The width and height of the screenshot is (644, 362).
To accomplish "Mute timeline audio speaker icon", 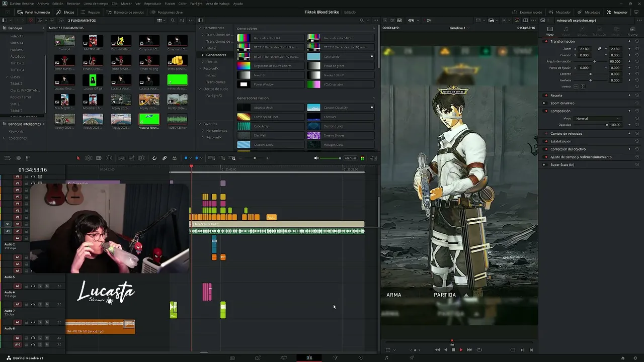I will point(316,158).
